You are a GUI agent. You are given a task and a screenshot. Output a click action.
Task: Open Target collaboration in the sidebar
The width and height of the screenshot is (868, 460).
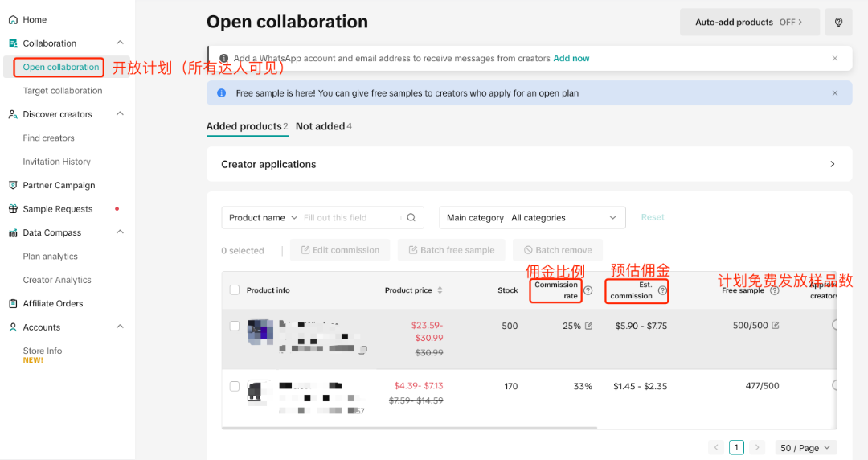click(63, 91)
